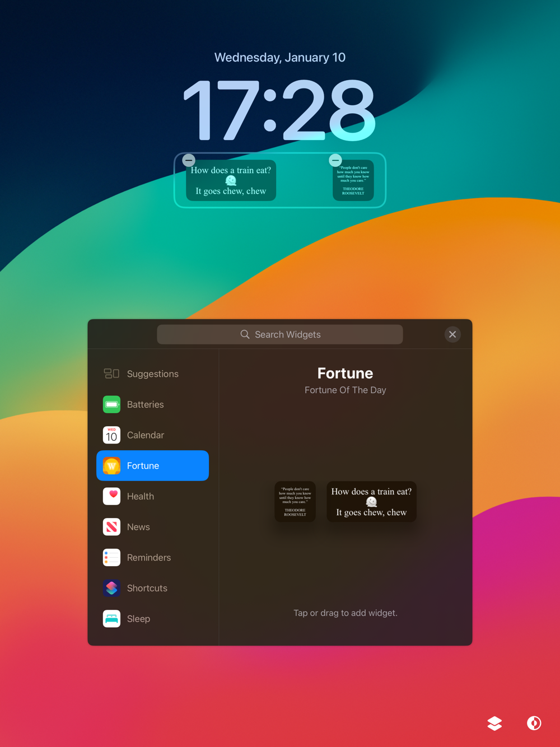The width and height of the screenshot is (560, 747).
Task: Remove the Roosevelt quote lock screen widget
Action: (335, 160)
